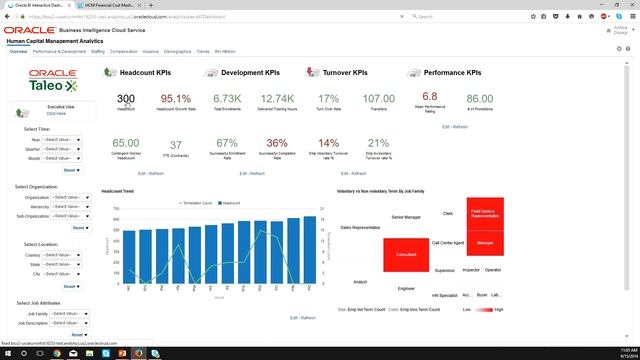Open the Firefox hamburger menu

click(x=633, y=16)
